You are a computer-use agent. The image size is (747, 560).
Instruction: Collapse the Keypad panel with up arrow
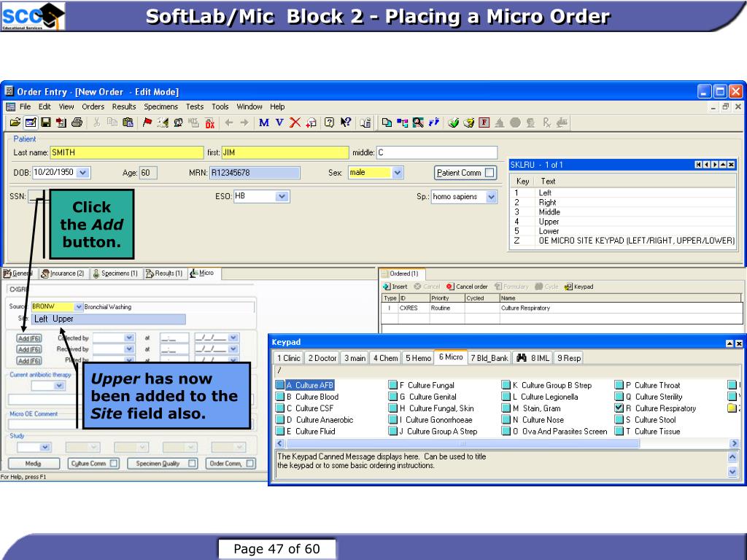(729, 343)
